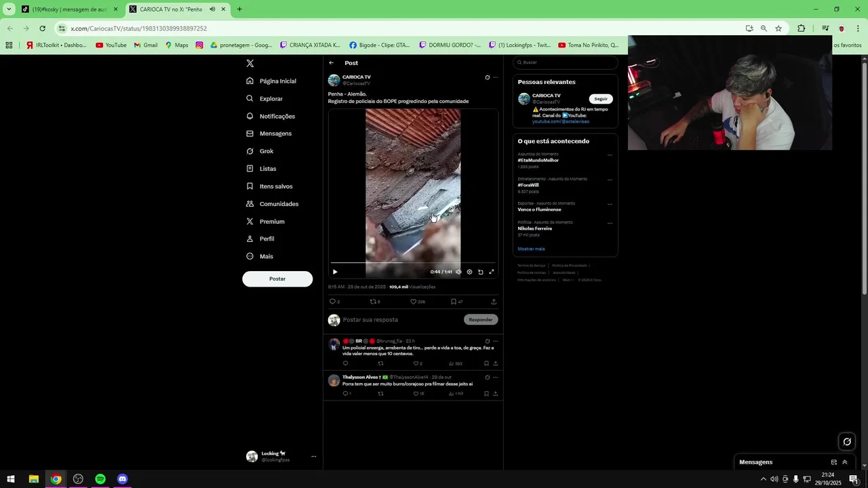Open more options for #ForaWill trend
Image resolution: width=868 pixels, height=488 pixels.
(610, 180)
